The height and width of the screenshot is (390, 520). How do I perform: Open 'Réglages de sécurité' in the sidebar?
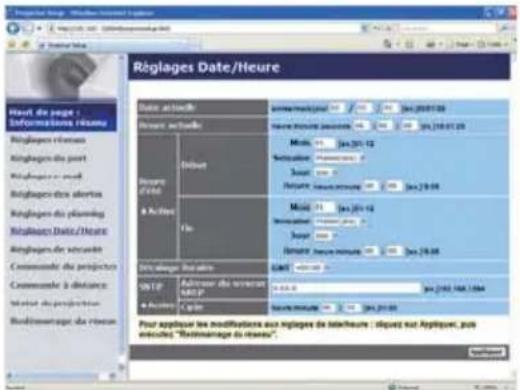(x=56, y=249)
